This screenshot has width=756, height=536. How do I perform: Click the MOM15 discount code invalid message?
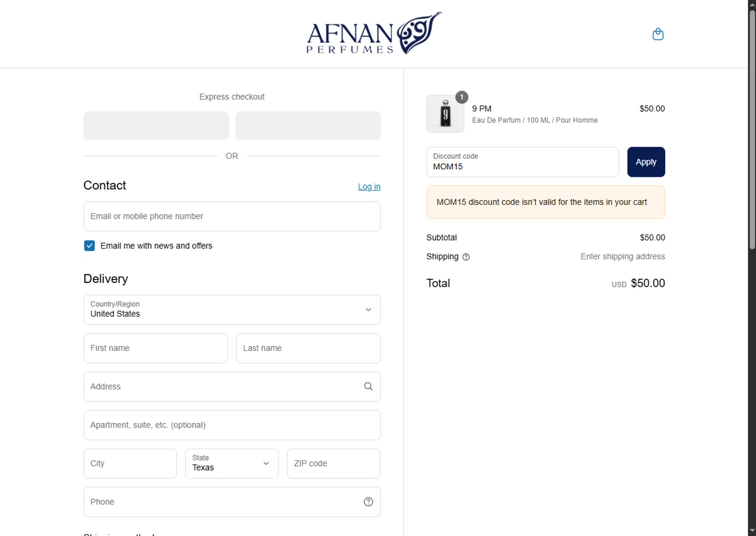[545, 202]
